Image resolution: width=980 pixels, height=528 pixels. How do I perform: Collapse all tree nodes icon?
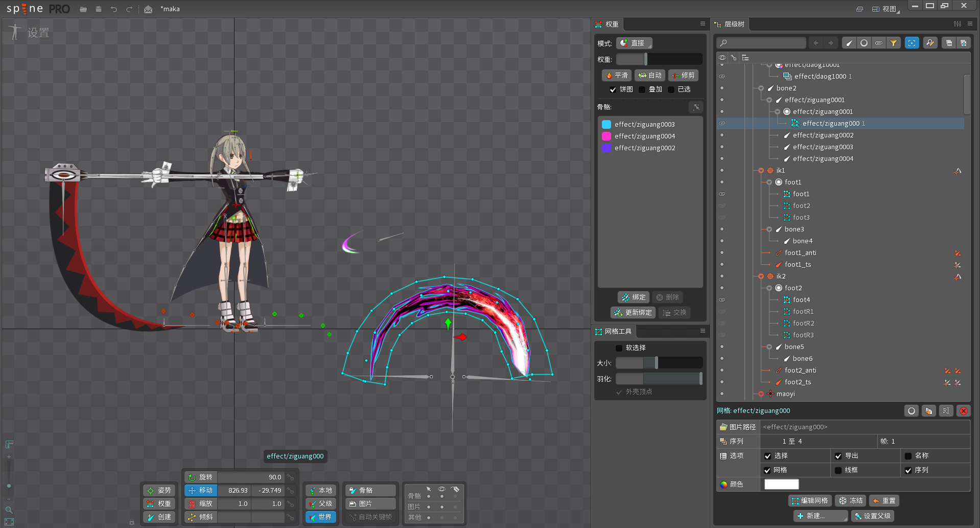(x=949, y=43)
